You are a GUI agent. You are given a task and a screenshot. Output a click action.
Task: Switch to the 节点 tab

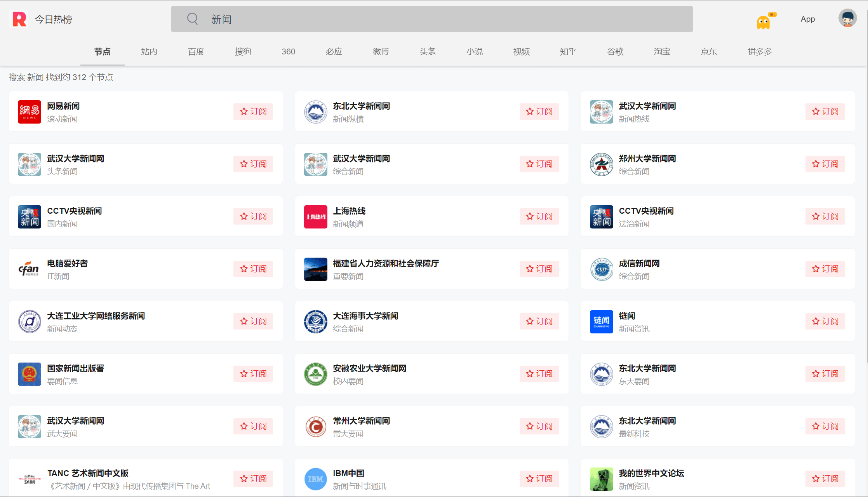(103, 52)
